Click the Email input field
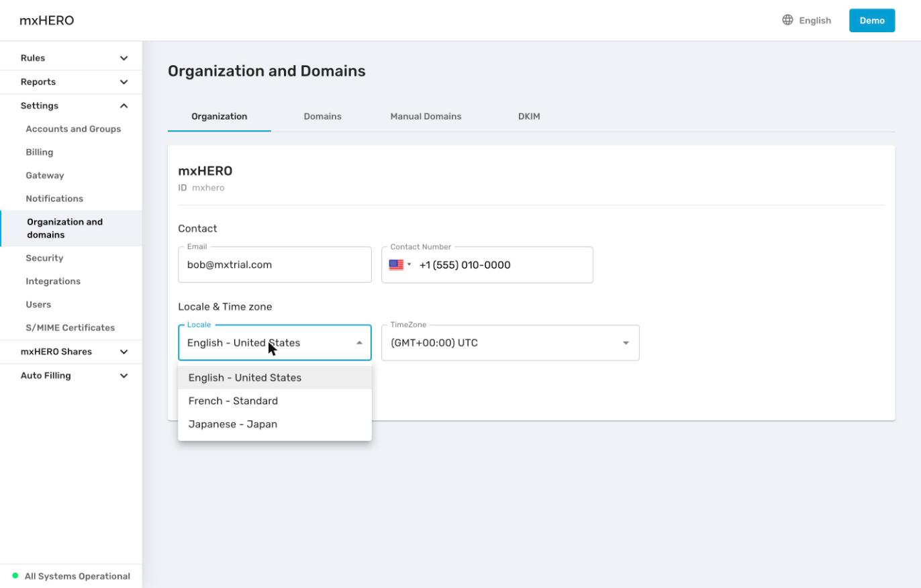The width and height of the screenshot is (921, 588). point(275,264)
